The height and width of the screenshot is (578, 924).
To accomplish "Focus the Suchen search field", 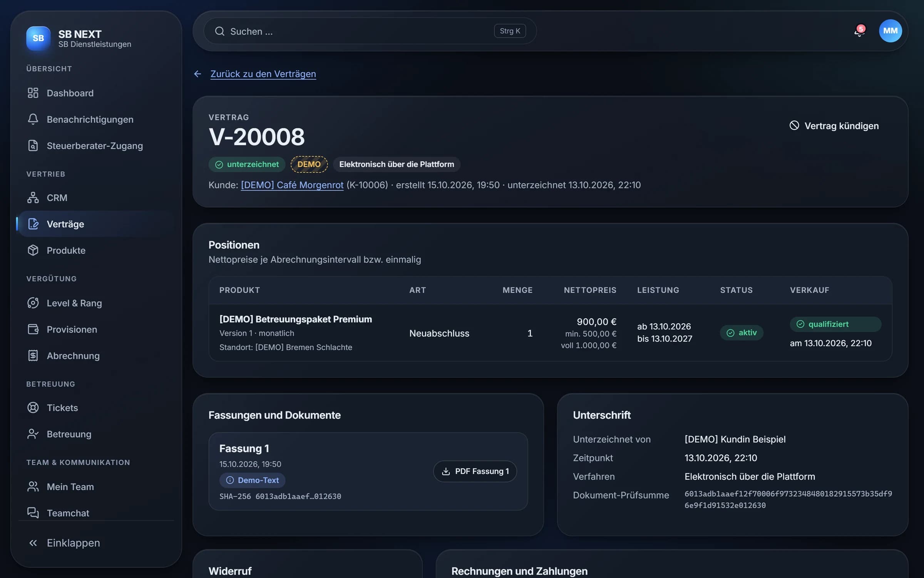I will pos(370,31).
